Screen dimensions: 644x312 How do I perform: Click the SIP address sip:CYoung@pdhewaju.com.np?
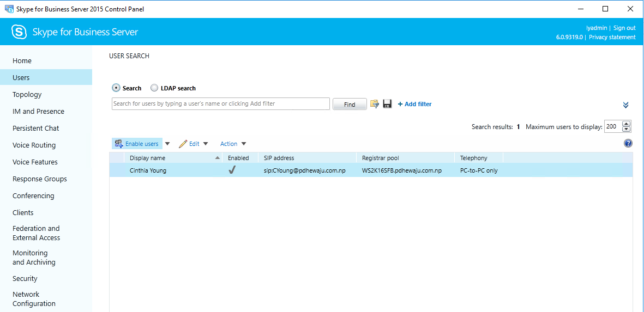(304, 170)
